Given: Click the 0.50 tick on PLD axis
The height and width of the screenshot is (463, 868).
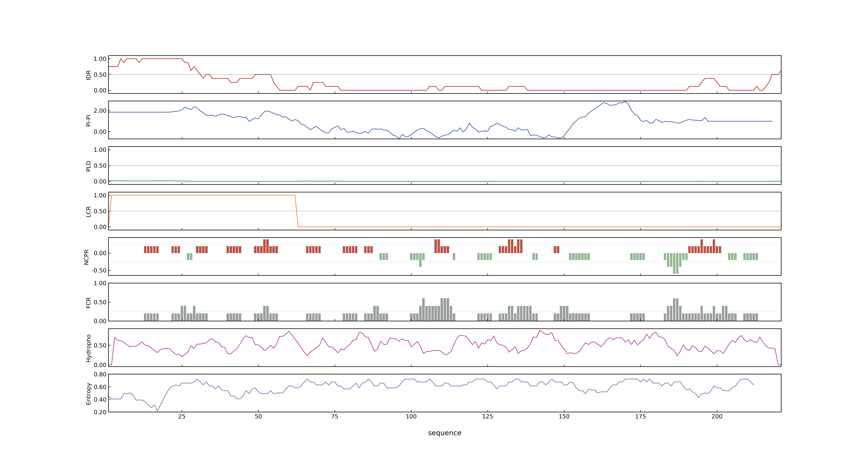Looking at the screenshot, I should coord(100,165).
